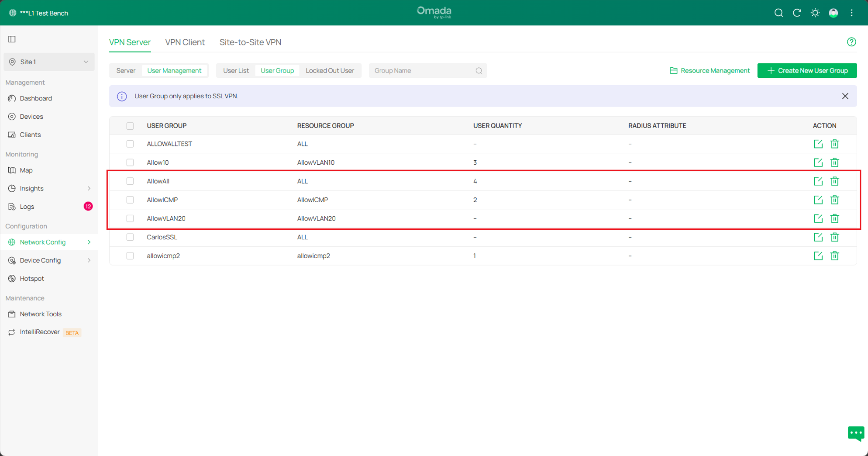Open the user account avatar
This screenshot has height=456, width=868.
point(834,13)
